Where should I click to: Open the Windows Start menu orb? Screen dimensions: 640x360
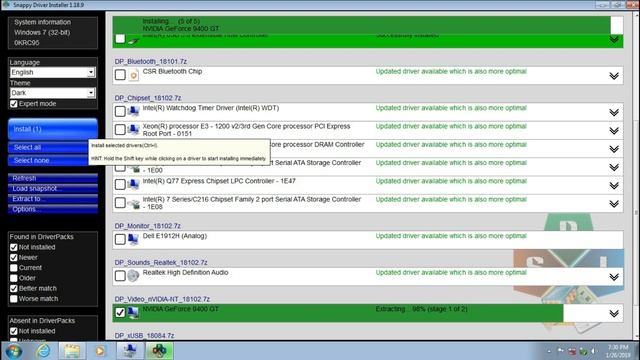coord(13,351)
